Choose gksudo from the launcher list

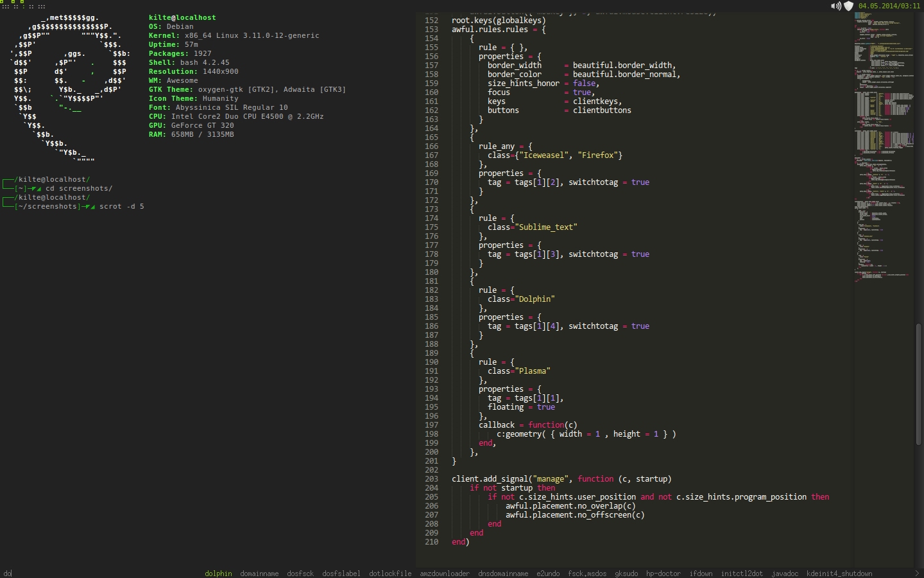pos(626,574)
